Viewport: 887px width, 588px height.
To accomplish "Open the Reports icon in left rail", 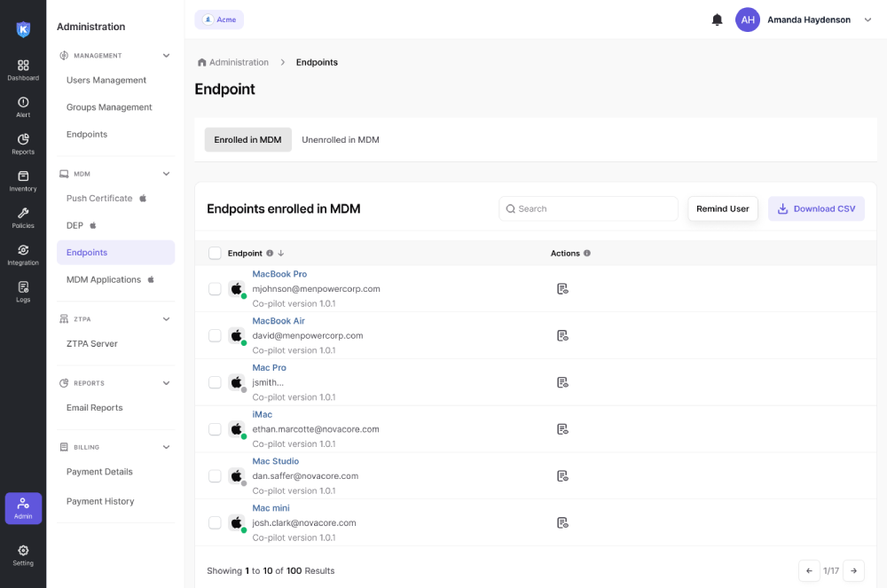I will coord(23,140).
